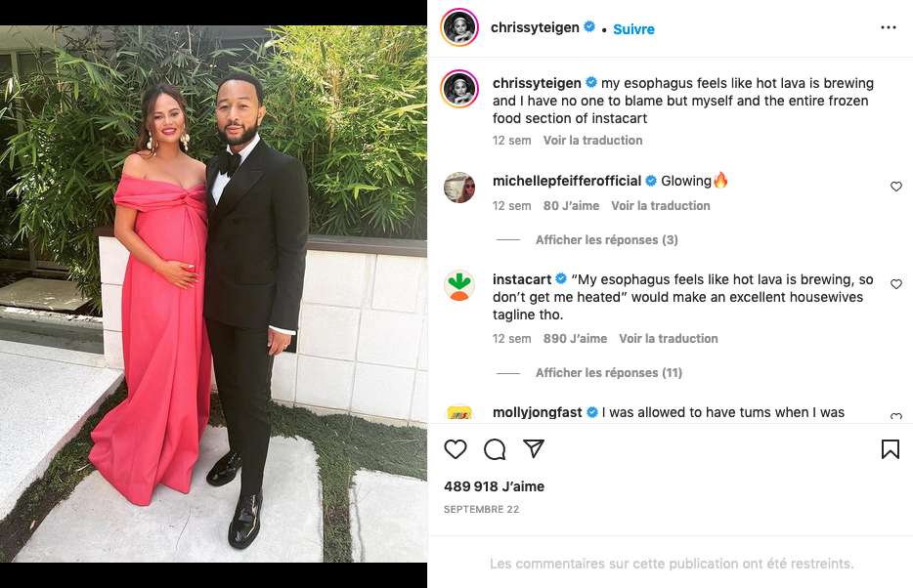Open mollyjongfast username link
This screenshot has width=913, height=588.
click(537, 413)
